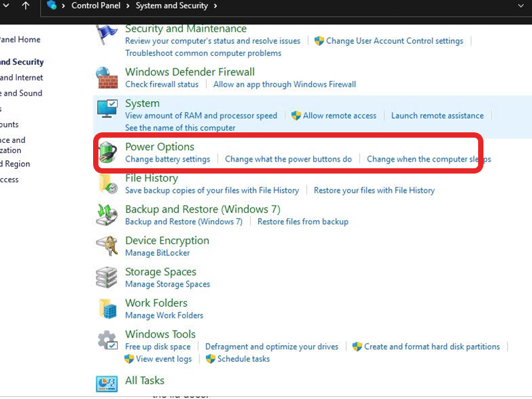532x399 pixels.
Task: Click the Up arrow navigation button
Action: [25, 6]
